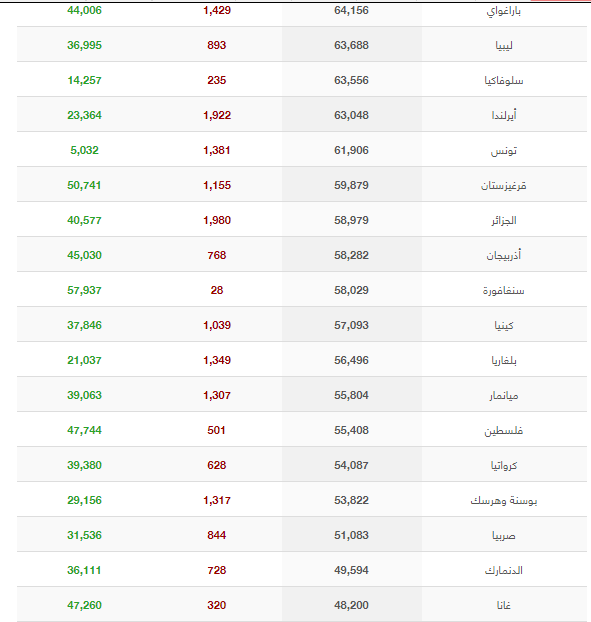
Task: Select كرواتيا recovered value 39,380
Action: pos(84,465)
